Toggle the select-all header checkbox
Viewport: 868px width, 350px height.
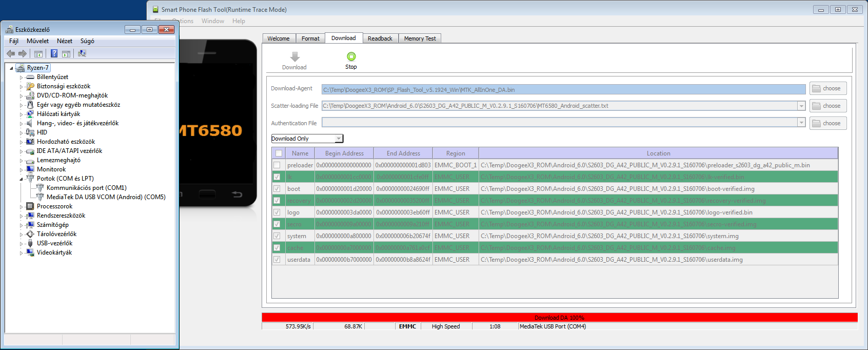pyautogui.click(x=279, y=153)
